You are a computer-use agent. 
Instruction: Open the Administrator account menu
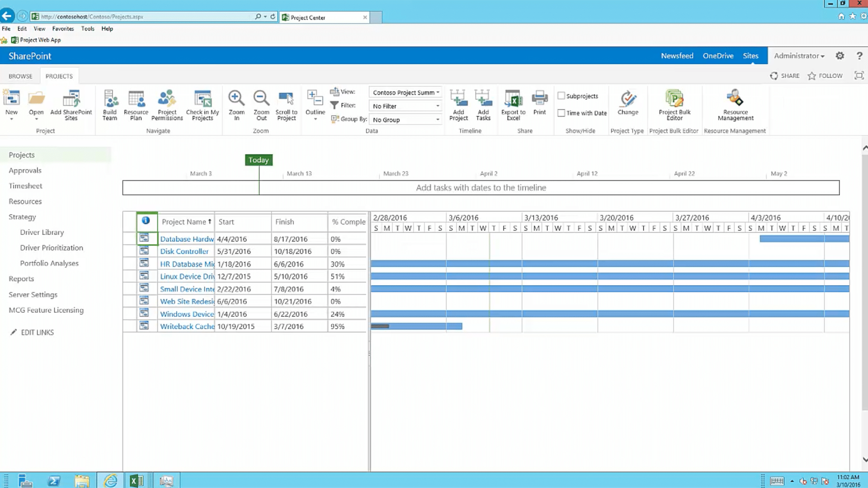(x=799, y=56)
